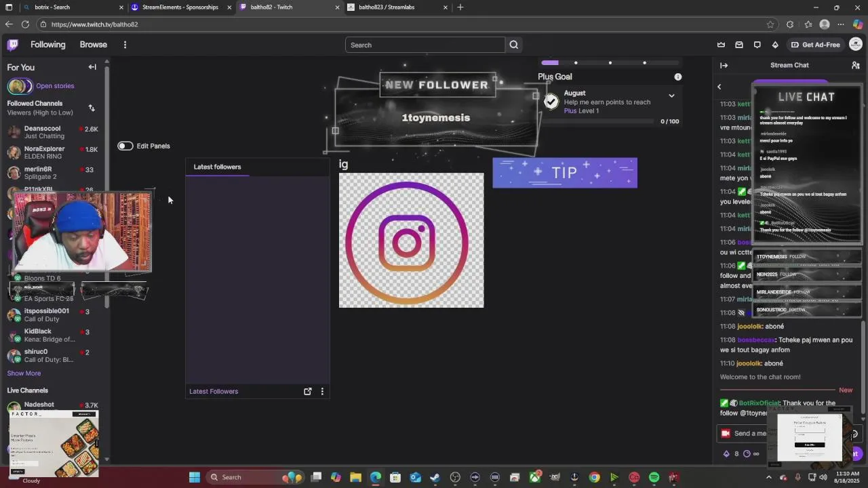Switch to StreamElements - Sponsorships tab
This screenshot has width=868, height=488.
pyautogui.click(x=180, y=7)
